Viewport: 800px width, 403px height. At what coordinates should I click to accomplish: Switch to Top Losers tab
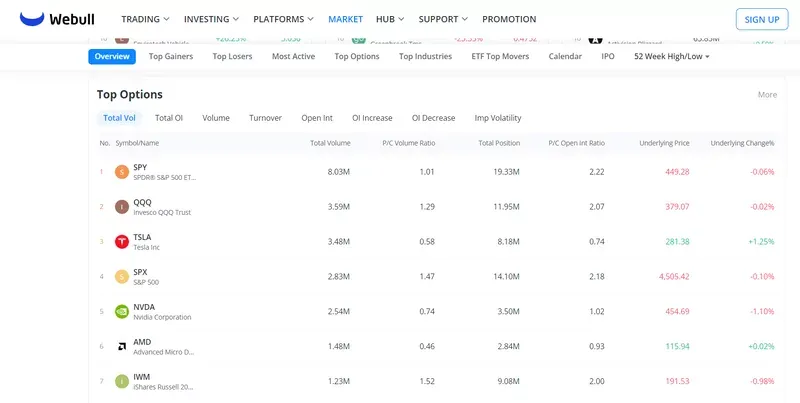click(x=232, y=57)
